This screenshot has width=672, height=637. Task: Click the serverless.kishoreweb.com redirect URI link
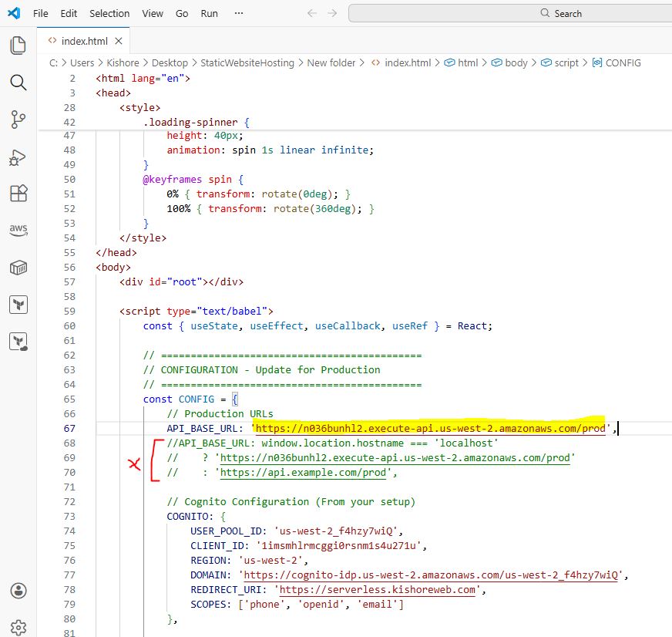coord(377,590)
